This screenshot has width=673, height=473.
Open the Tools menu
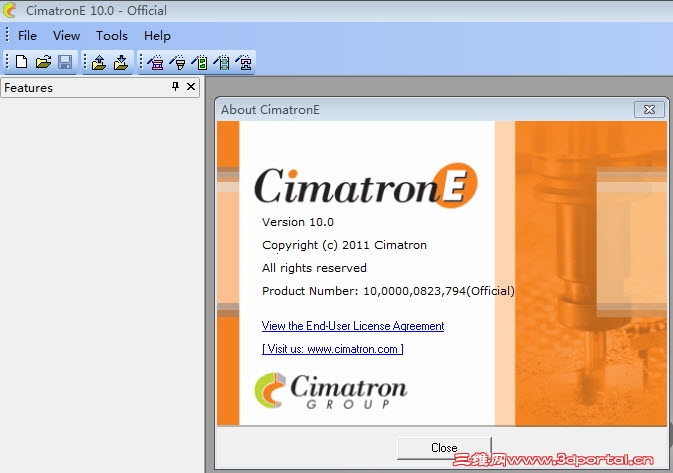click(x=112, y=36)
